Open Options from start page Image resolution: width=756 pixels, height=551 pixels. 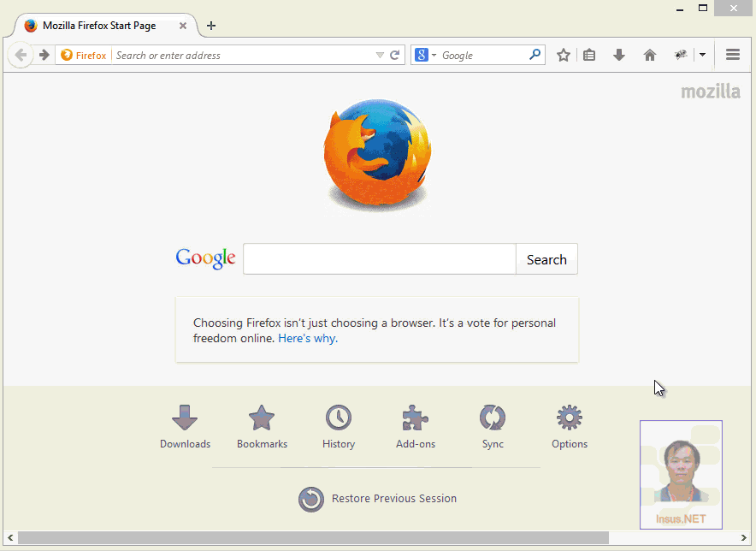[570, 427]
